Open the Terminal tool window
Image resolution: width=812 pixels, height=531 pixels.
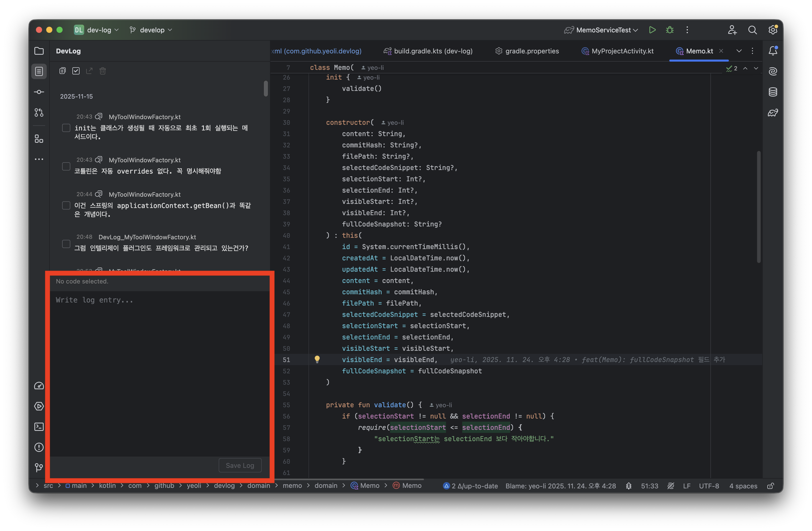(39, 426)
